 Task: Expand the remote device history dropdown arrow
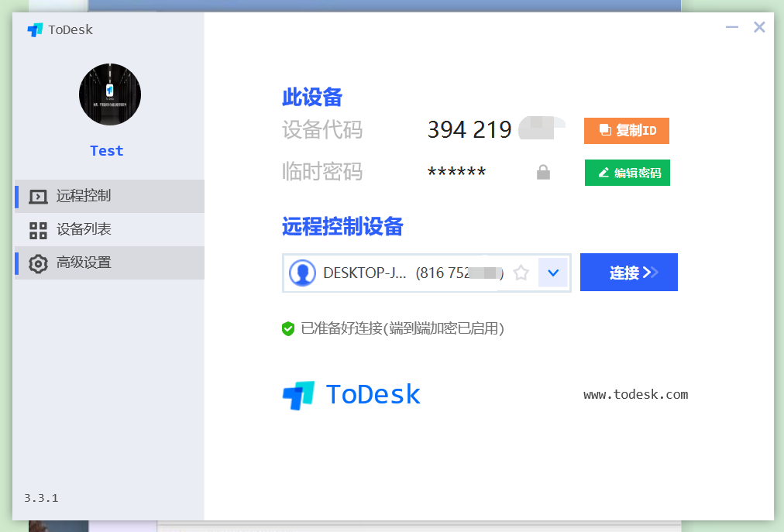[x=553, y=273]
